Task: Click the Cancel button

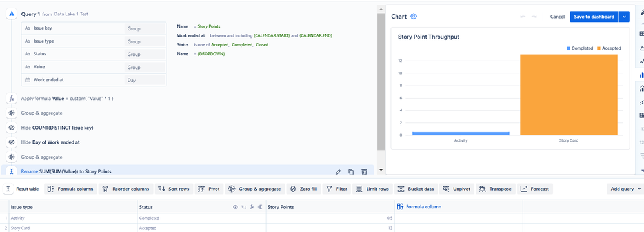Action: (558, 17)
